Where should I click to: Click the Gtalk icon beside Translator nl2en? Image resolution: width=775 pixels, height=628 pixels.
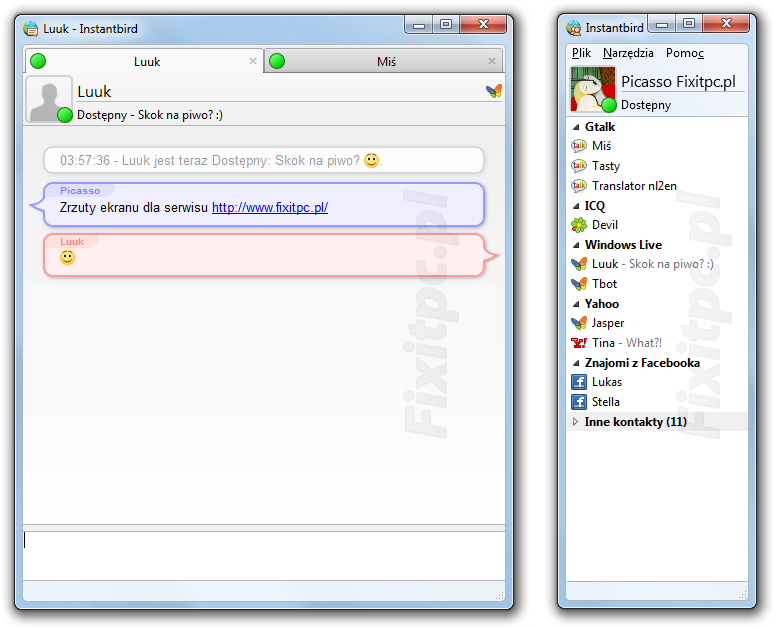[x=578, y=185]
